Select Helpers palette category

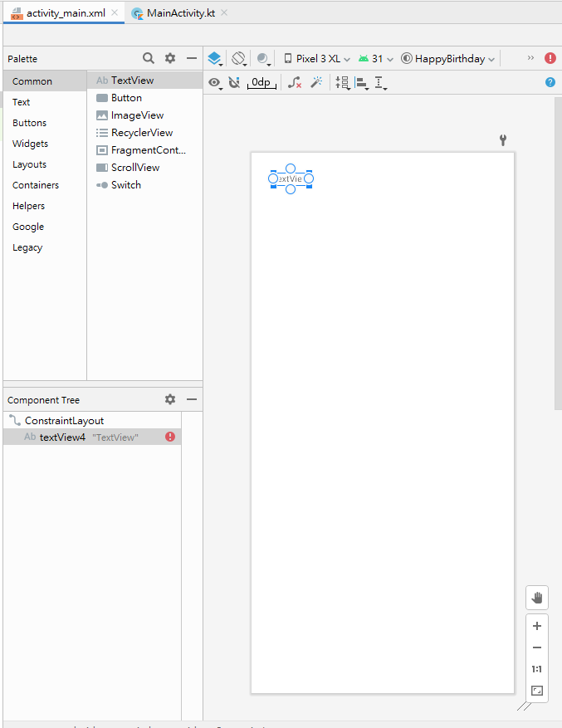(45, 206)
